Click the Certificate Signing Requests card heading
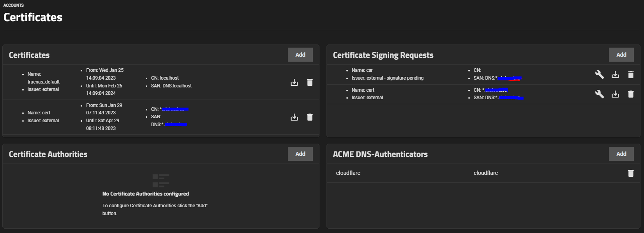The height and width of the screenshot is (233, 644). point(383,55)
